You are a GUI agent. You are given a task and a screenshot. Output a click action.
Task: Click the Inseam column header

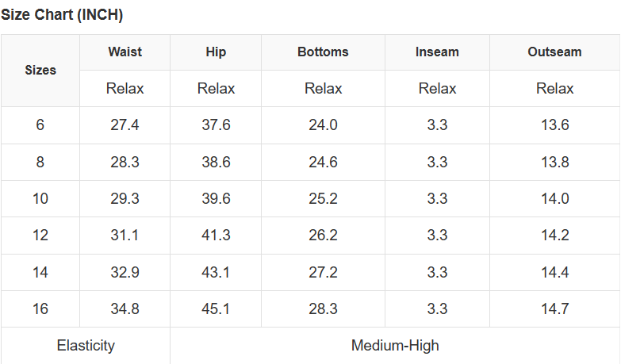coord(437,52)
